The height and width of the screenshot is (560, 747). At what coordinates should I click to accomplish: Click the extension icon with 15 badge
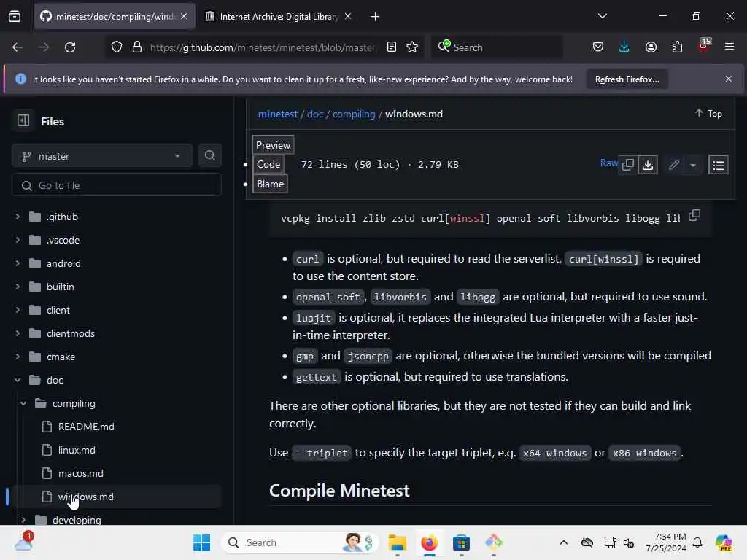tap(704, 46)
